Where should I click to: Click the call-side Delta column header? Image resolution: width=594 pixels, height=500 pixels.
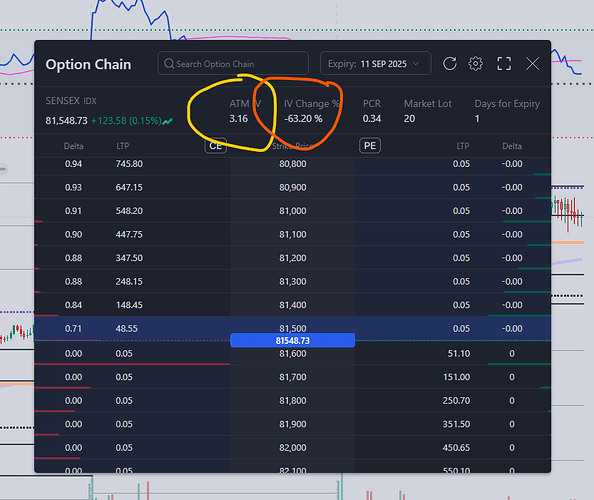click(73, 146)
